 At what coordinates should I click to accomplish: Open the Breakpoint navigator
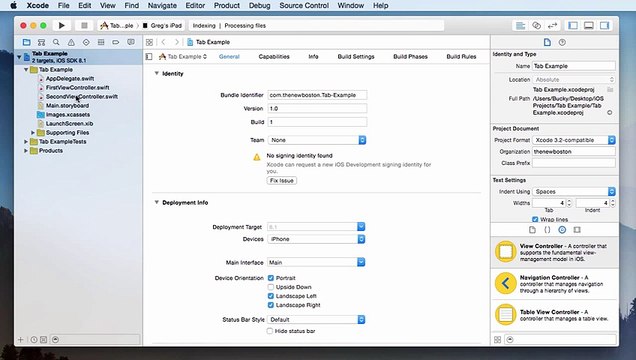pos(116,42)
